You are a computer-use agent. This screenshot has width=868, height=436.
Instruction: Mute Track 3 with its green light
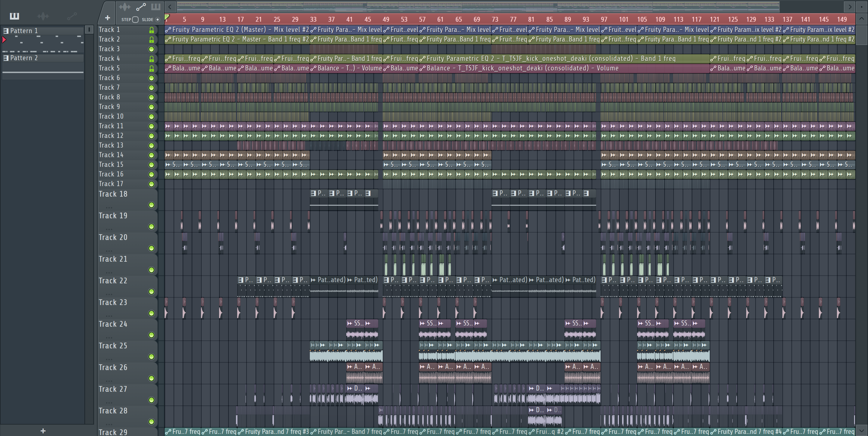tap(152, 49)
